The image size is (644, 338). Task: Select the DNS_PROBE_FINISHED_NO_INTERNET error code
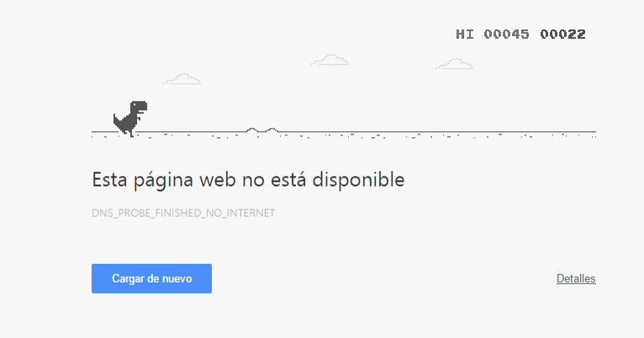[183, 214]
